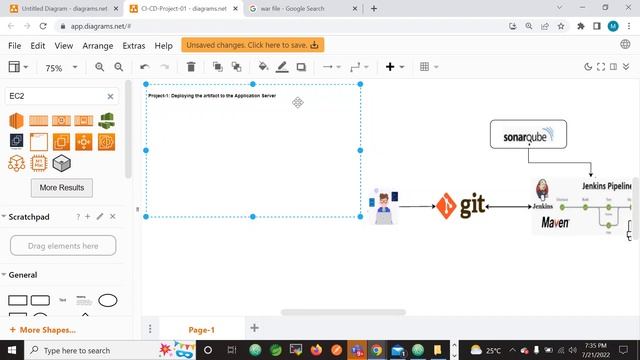640x360 pixels.
Task: Click the More Results button
Action: [62, 188]
